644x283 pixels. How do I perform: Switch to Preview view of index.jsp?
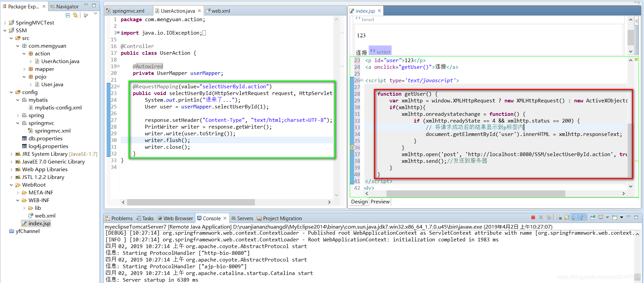(380, 202)
